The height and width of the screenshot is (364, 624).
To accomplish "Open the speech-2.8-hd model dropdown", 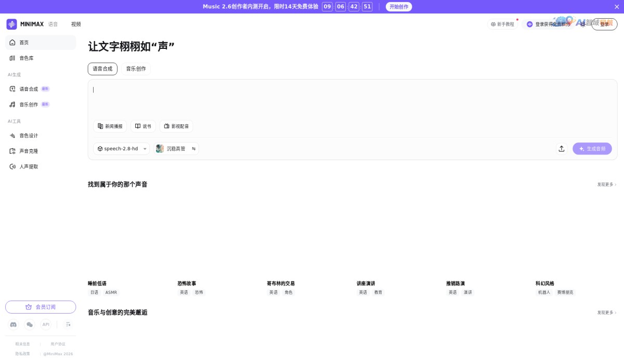I will click(x=121, y=149).
